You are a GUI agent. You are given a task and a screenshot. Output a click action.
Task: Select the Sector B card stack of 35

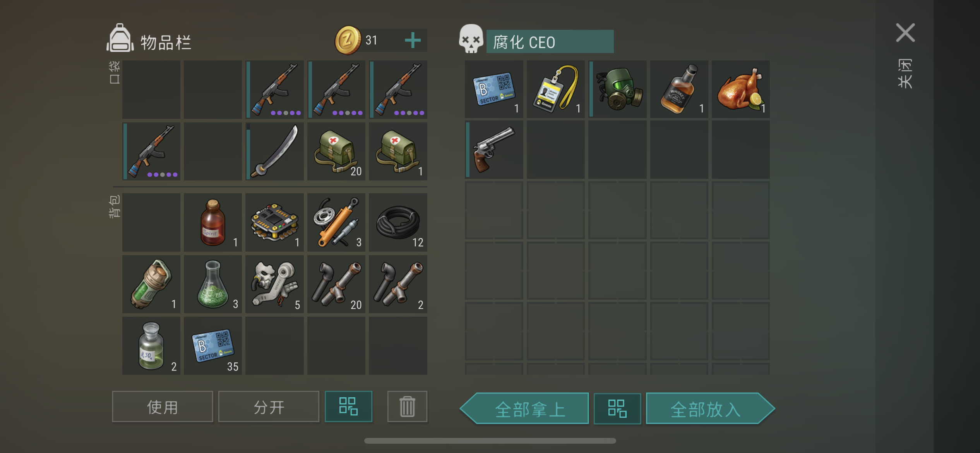click(213, 346)
